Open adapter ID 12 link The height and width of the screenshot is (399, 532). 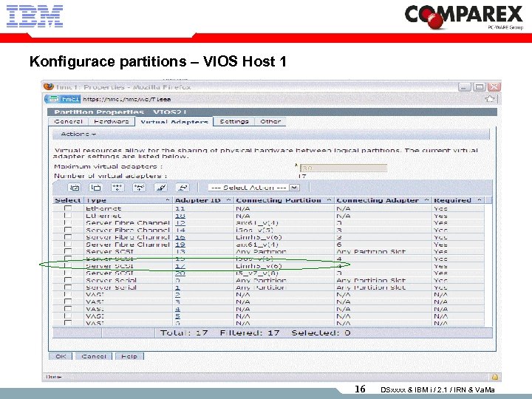[180, 223]
